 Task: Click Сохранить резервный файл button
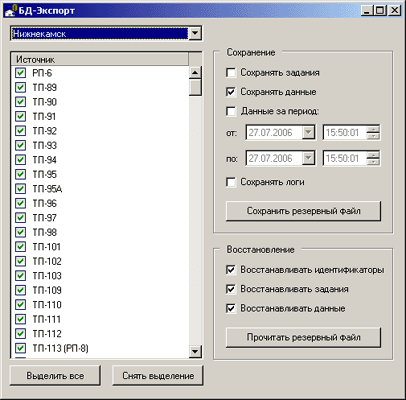tap(303, 211)
